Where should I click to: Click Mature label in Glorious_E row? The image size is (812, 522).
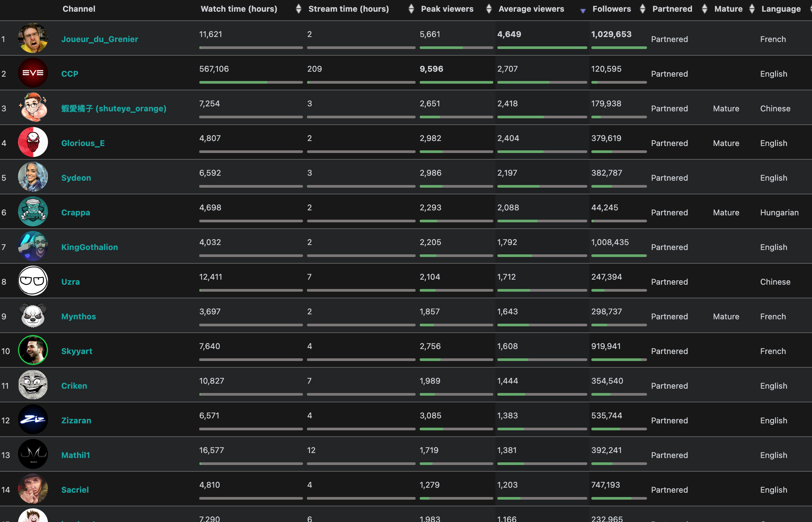click(x=726, y=143)
